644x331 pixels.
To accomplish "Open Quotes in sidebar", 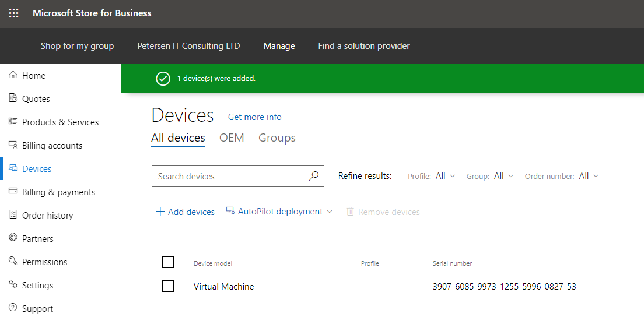I will click(x=36, y=99).
